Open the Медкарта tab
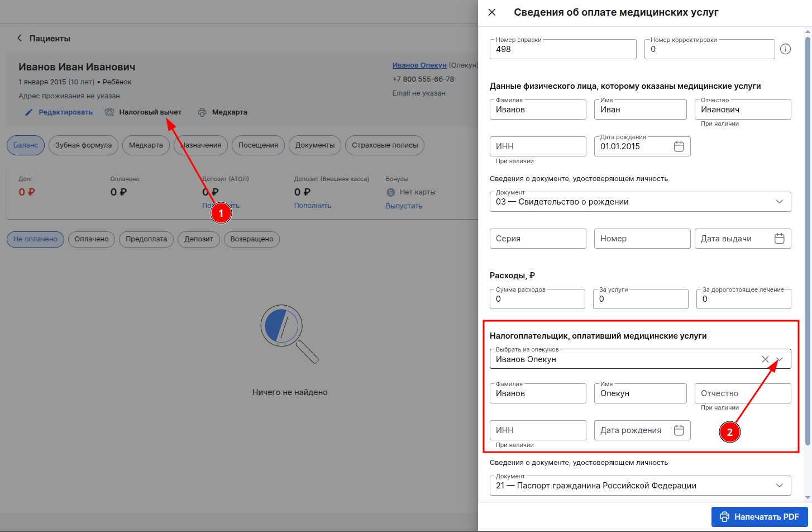This screenshot has height=532, width=812. pyautogui.click(x=146, y=145)
